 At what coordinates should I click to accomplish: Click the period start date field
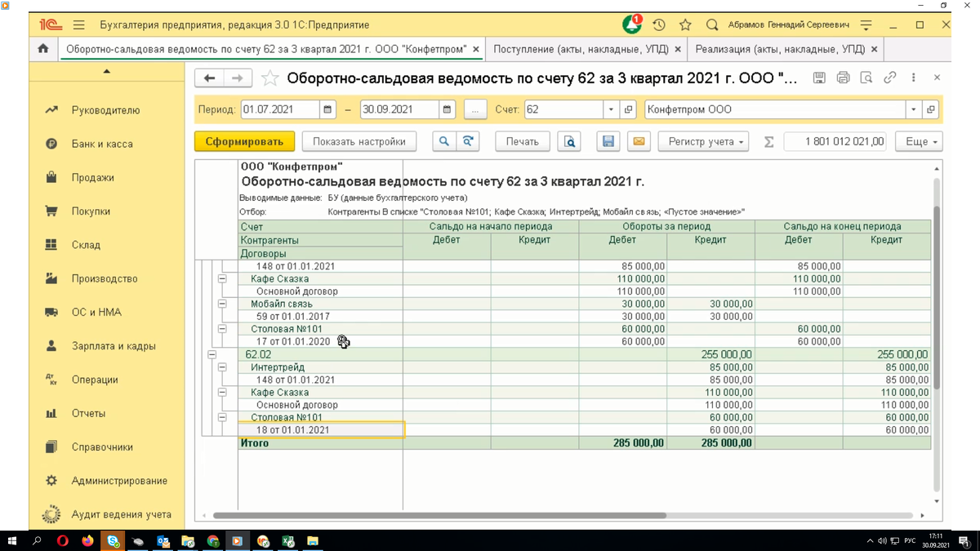point(280,109)
